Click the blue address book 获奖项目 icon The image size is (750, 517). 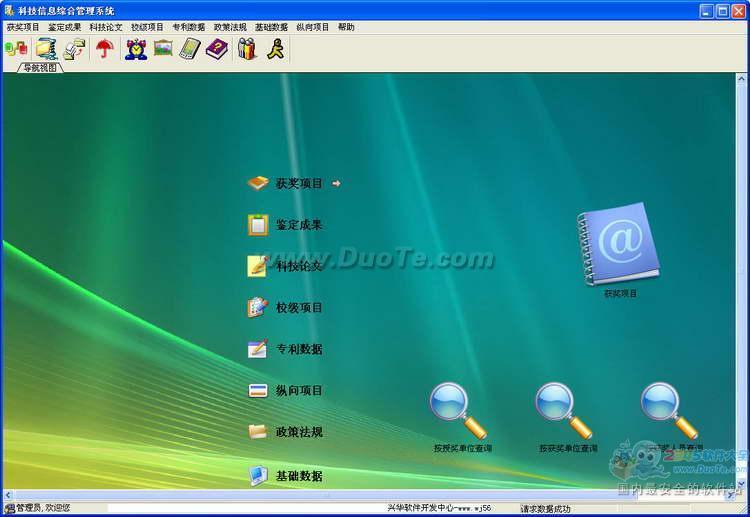coord(618,244)
